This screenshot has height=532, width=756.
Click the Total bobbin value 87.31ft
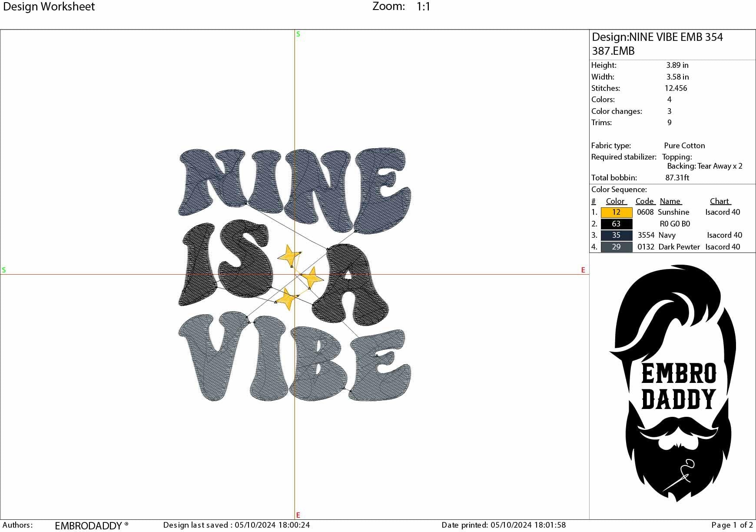tap(677, 178)
